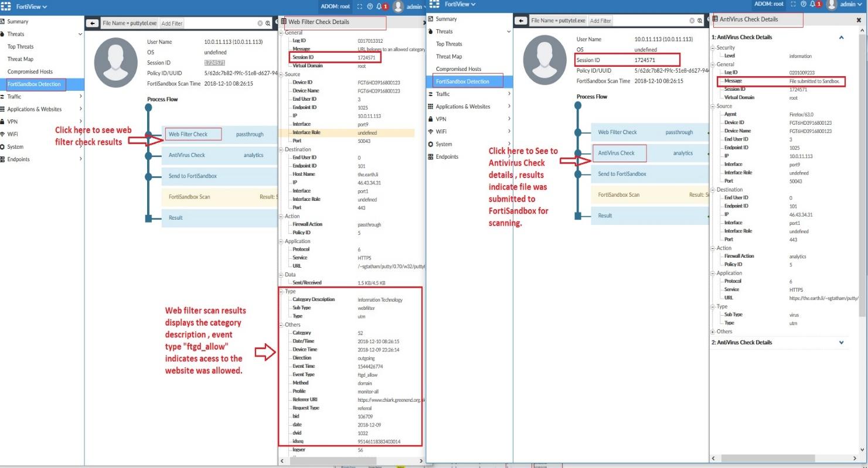Expand the Traffic menu in Web Filter window

coord(80,97)
